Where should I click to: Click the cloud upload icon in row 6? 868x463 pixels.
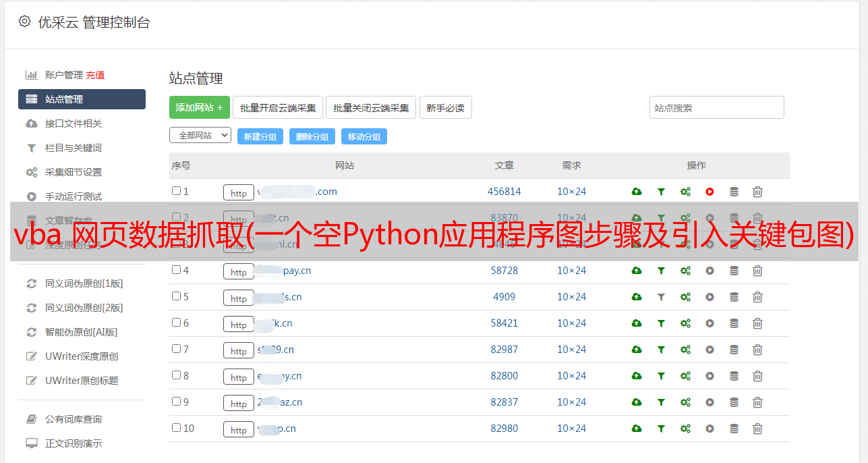[x=636, y=323]
